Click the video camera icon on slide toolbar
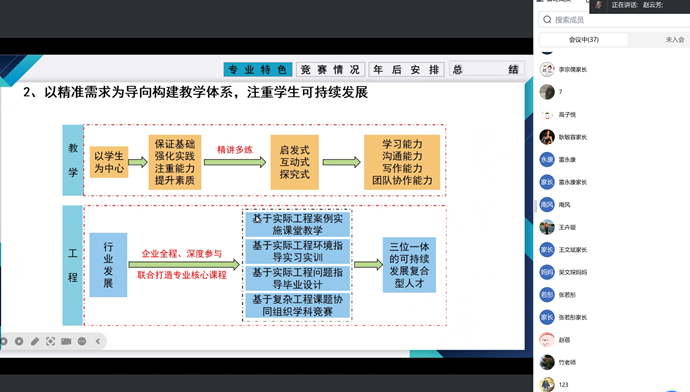The image size is (690, 392). pyautogui.click(x=66, y=341)
